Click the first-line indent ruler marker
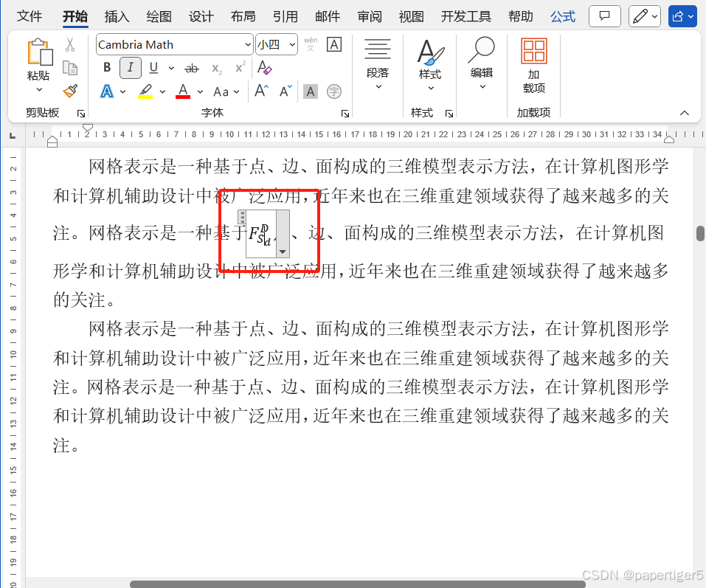The width and height of the screenshot is (706, 588). click(x=88, y=128)
